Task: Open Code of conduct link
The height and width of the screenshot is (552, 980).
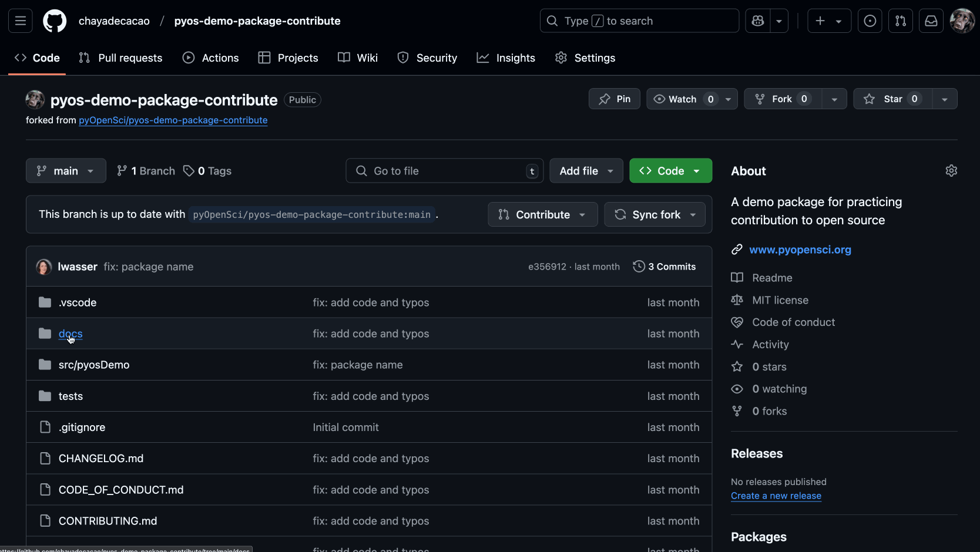Action: coord(794,322)
